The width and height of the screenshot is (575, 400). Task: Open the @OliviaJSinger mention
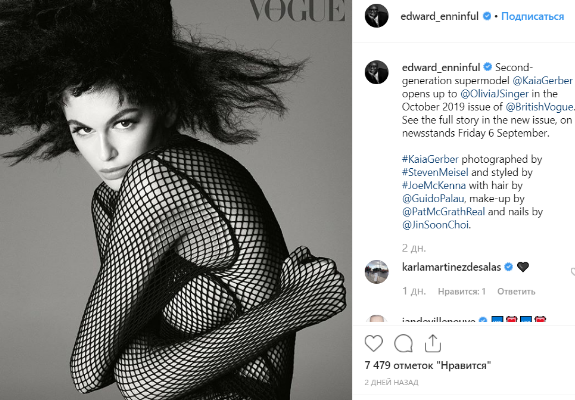point(494,94)
